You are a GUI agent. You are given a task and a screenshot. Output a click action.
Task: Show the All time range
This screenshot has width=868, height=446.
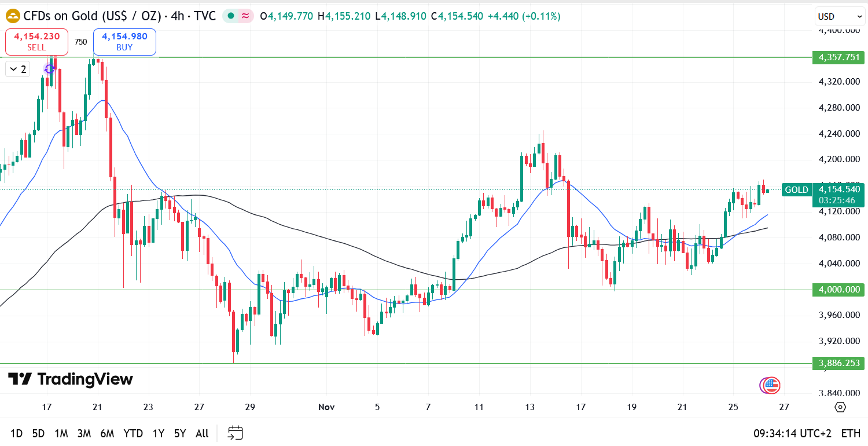pyautogui.click(x=202, y=433)
